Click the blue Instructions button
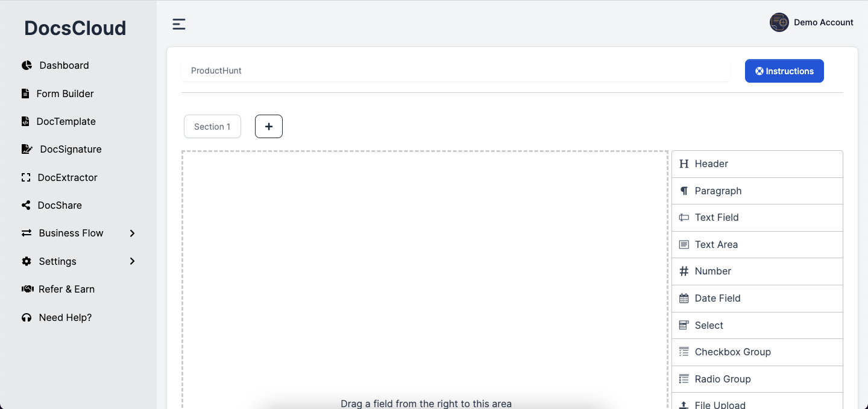Image resolution: width=868 pixels, height=409 pixels. 784,71
